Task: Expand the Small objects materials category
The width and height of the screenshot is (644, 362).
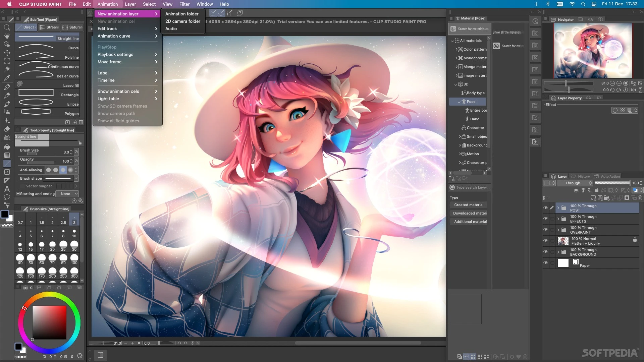Action: [x=459, y=136]
